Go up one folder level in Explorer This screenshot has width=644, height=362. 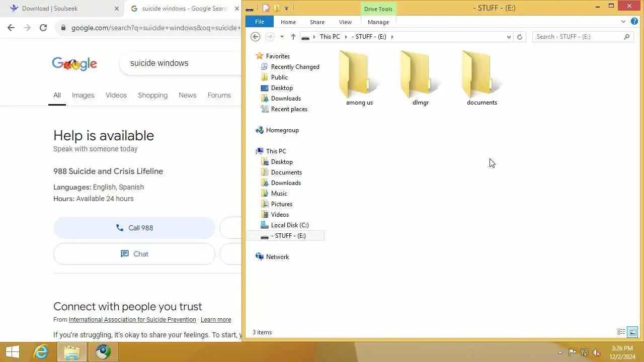(x=293, y=37)
